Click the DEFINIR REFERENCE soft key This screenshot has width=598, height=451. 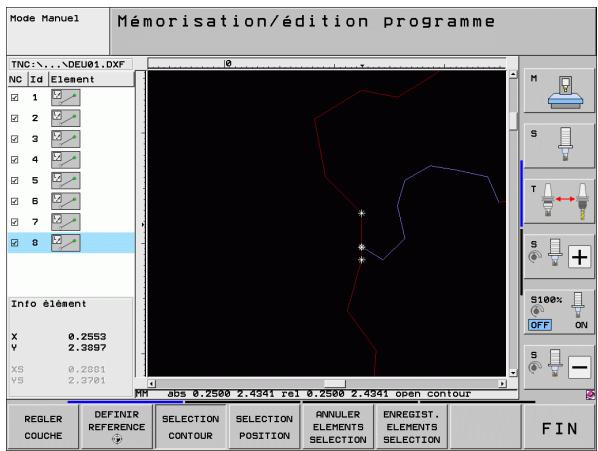tap(117, 427)
